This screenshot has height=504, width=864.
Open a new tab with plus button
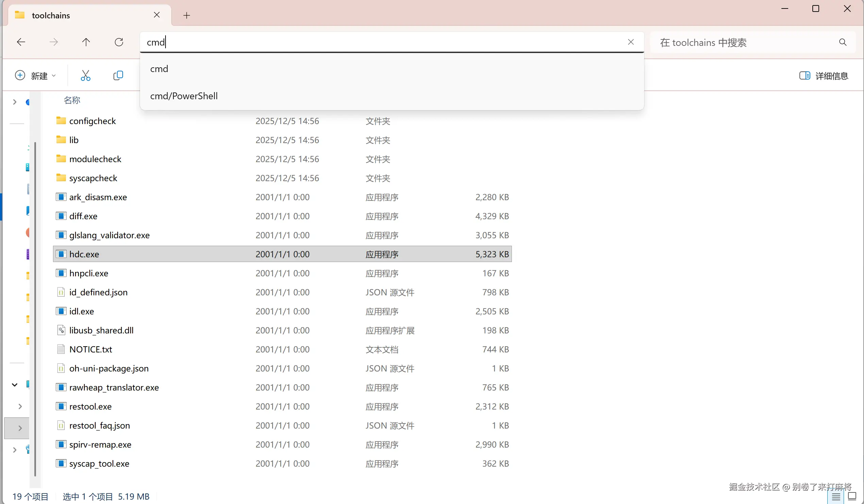click(x=187, y=15)
